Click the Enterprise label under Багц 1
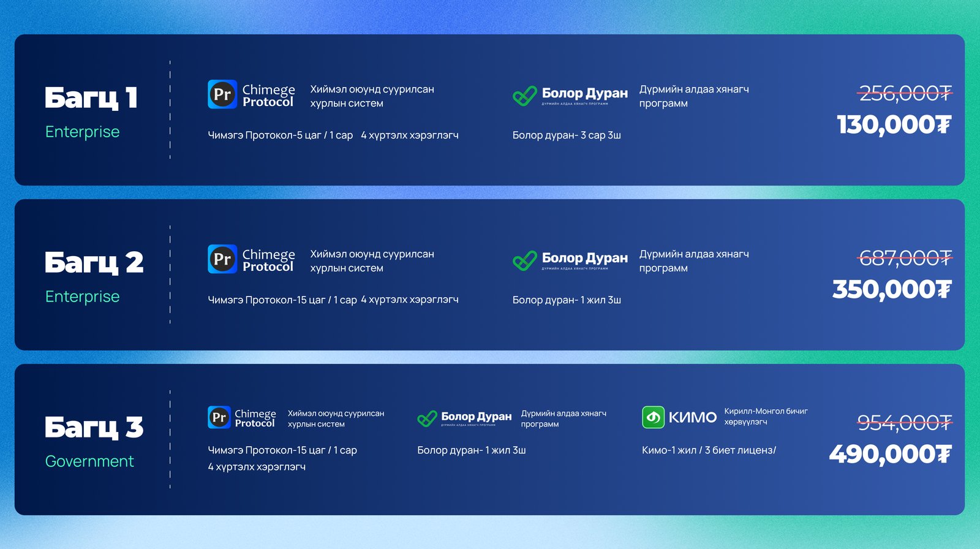This screenshot has width=980, height=549. 83,132
